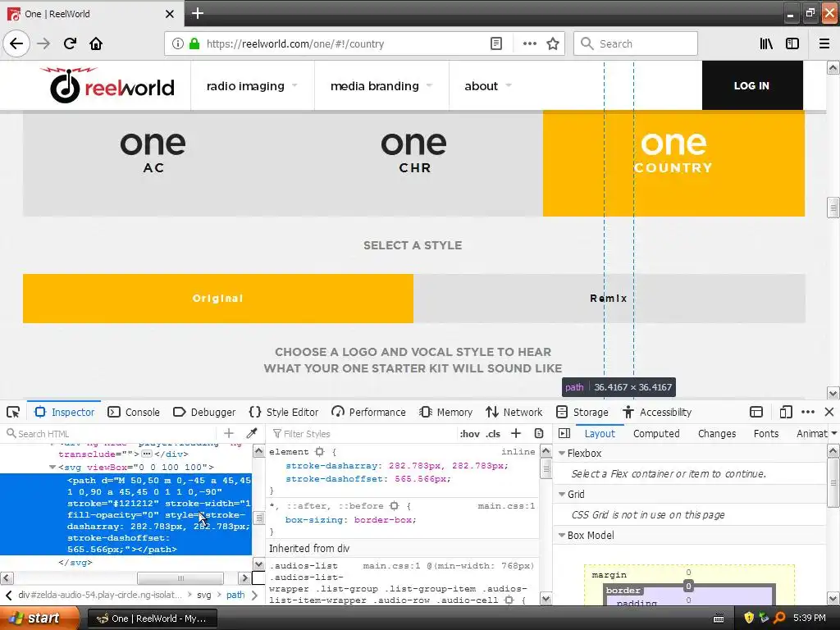Select the Fonts sidebar tab
Image resolution: width=840 pixels, height=630 pixels.
(x=766, y=433)
